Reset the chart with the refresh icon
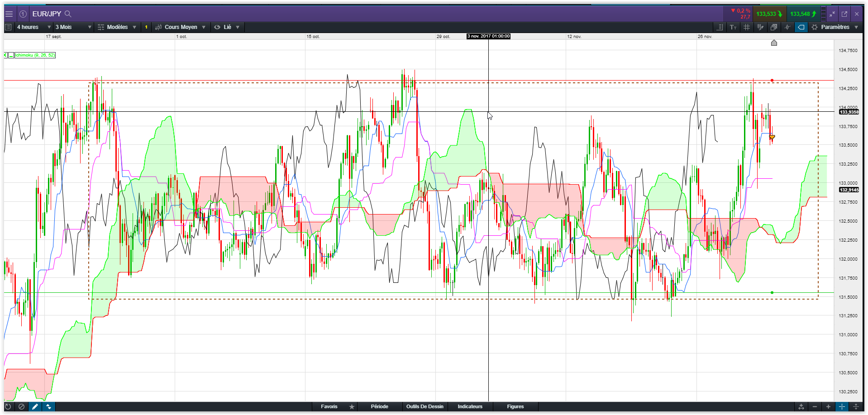868x415 pixels. (x=8, y=406)
